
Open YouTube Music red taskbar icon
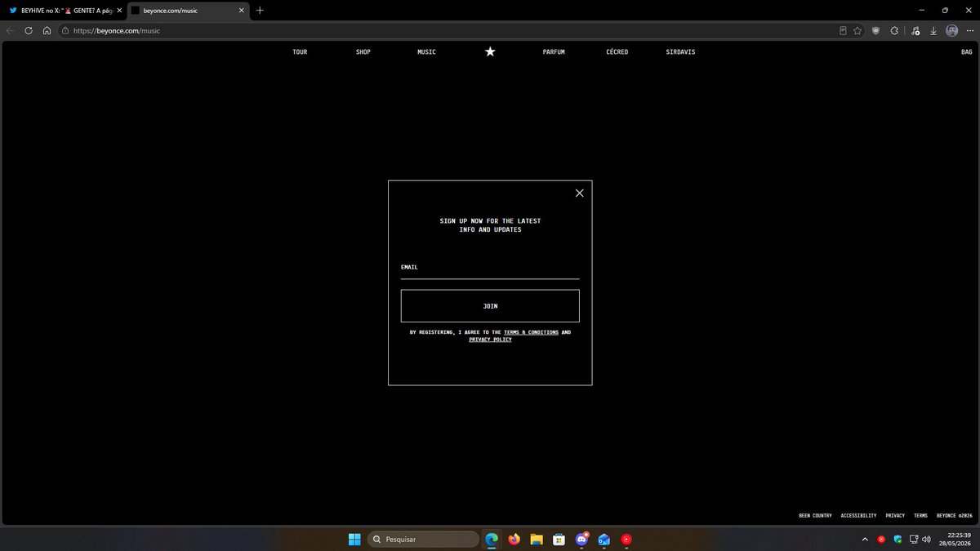click(x=626, y=539)
